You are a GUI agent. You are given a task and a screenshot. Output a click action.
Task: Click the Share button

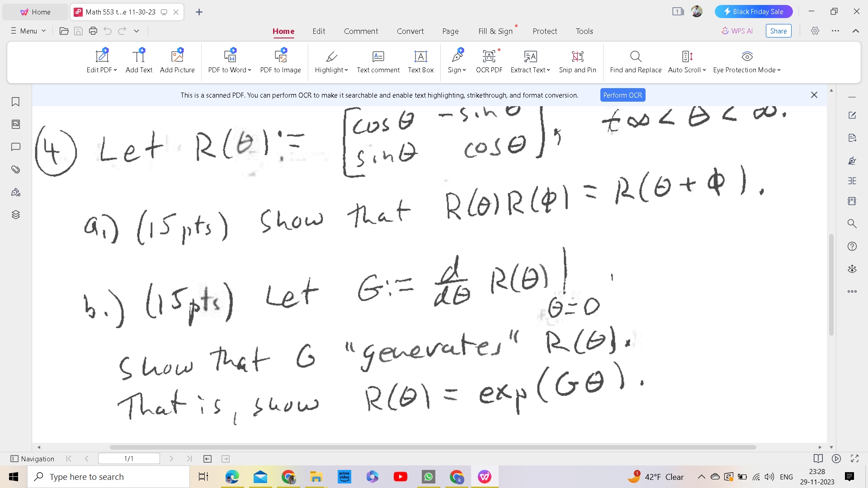[778, 31]
